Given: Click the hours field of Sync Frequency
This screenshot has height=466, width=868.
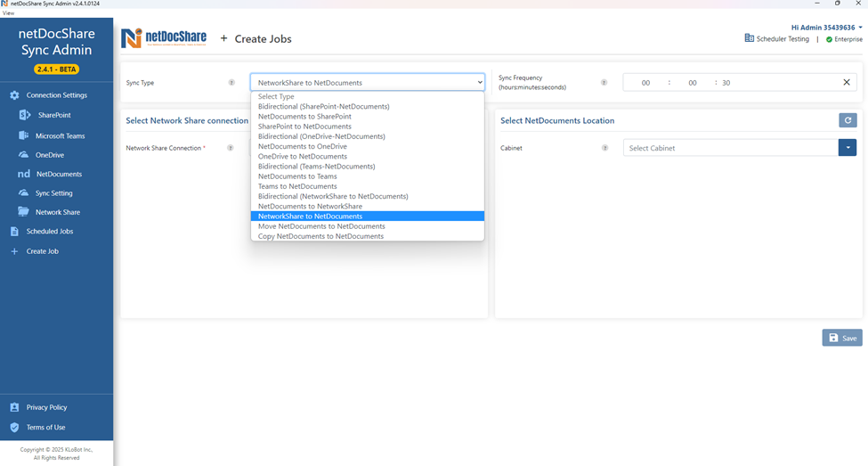Looking at the screenshot, I should click(x=645, y=83).
